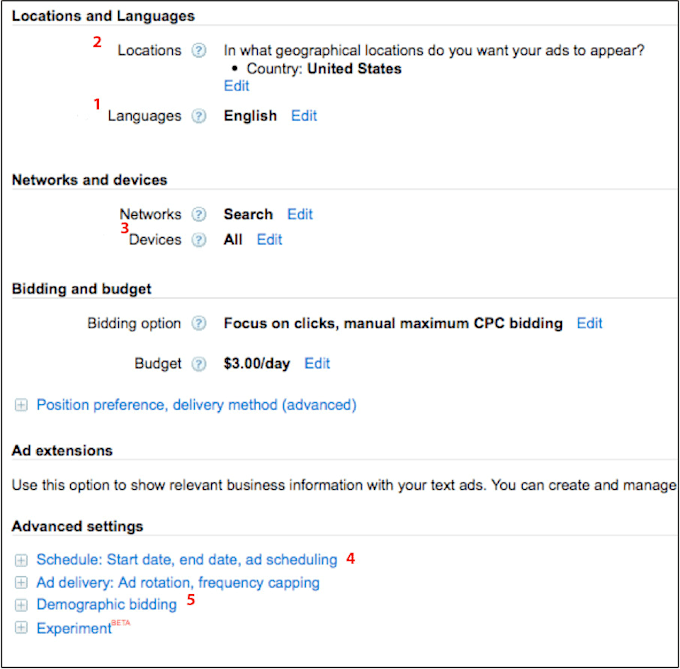
Task: Open Schedule start date, end date link
Action: click(x=187, y=560)
